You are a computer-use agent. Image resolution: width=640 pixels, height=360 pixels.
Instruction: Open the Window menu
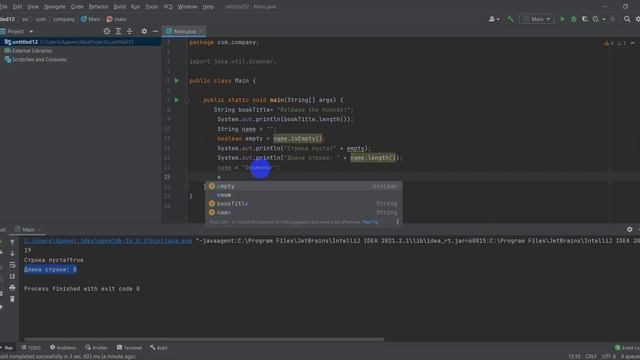coord(187,7)
